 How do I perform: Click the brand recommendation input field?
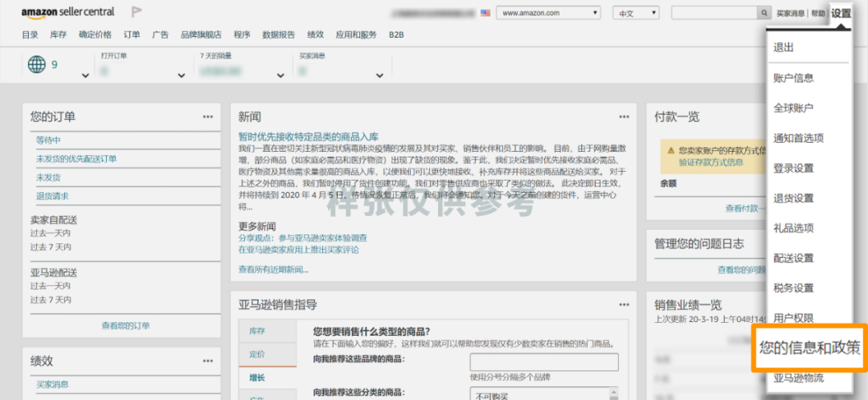point(544,362)
